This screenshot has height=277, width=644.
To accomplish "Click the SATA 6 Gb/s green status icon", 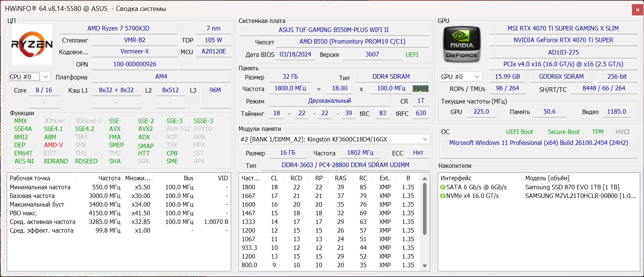I will click(443, 187).
